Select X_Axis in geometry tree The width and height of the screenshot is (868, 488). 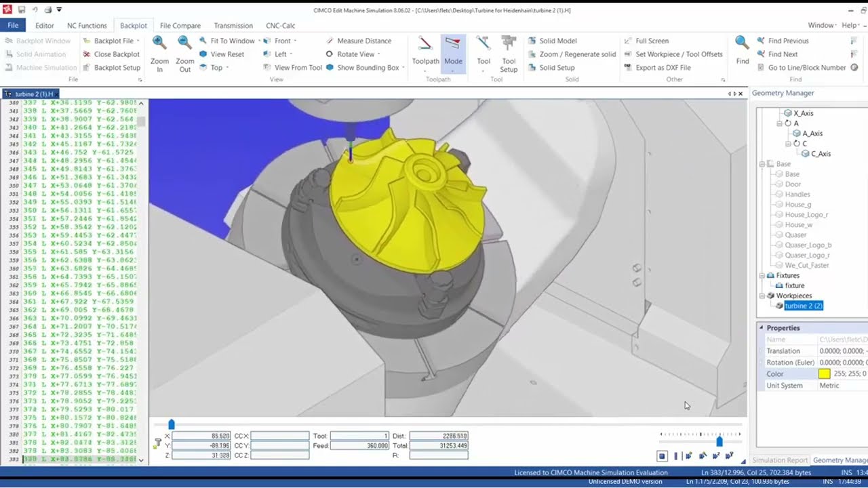pos(804,113)
